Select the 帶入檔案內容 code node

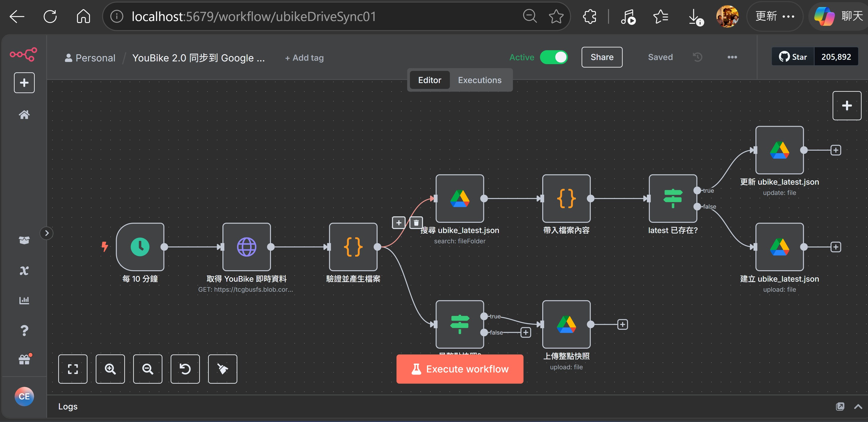click(566, 198)
